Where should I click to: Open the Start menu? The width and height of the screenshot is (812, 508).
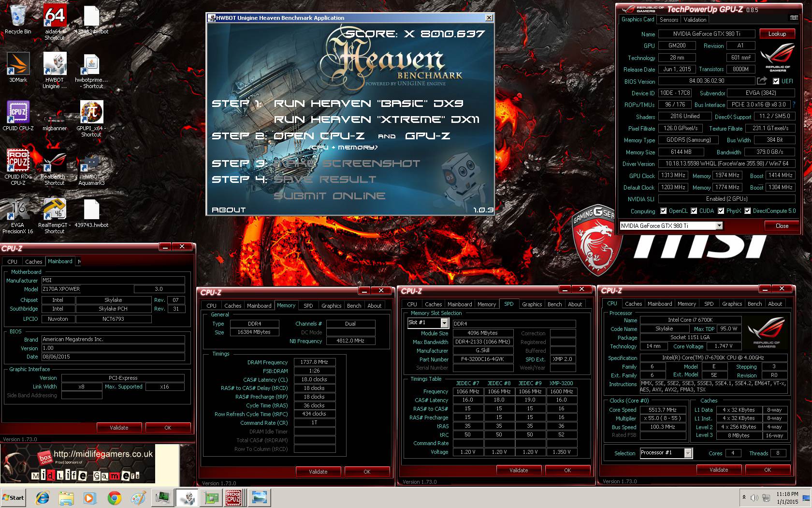14,498
